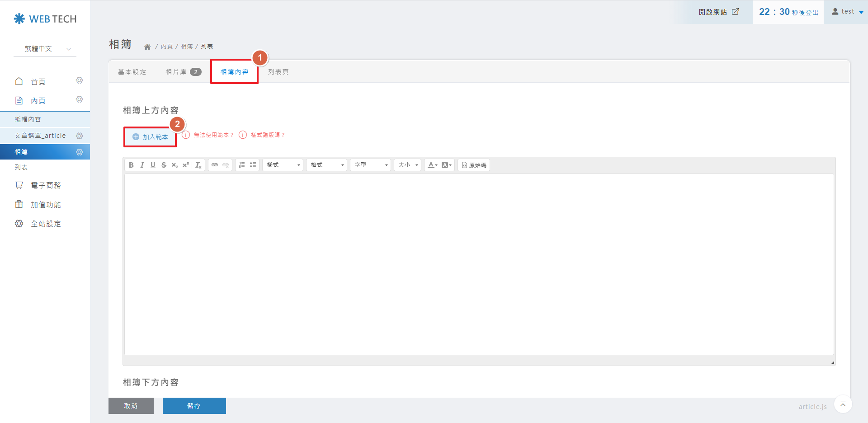Click inside the upper content editor area

[x=478, y=264]
